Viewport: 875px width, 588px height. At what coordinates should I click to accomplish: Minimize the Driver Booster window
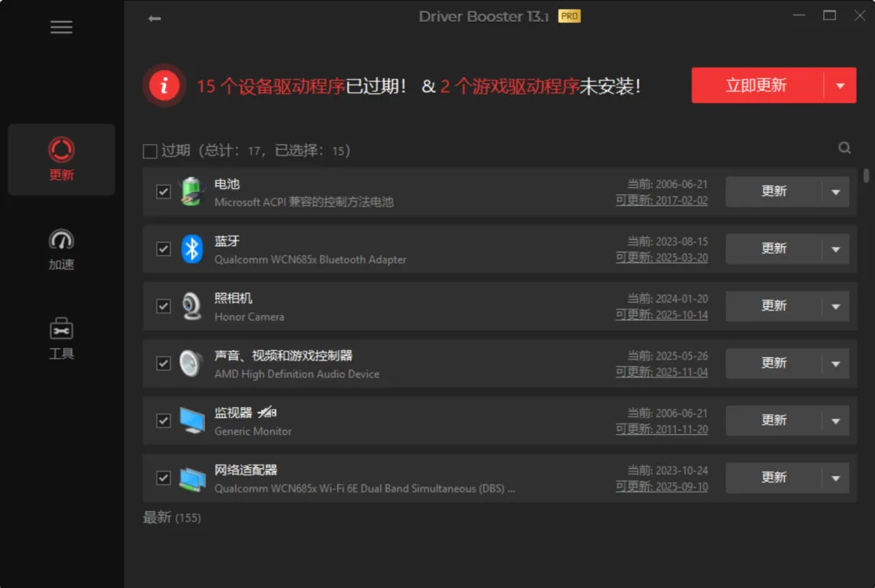(x=799, y=15)
